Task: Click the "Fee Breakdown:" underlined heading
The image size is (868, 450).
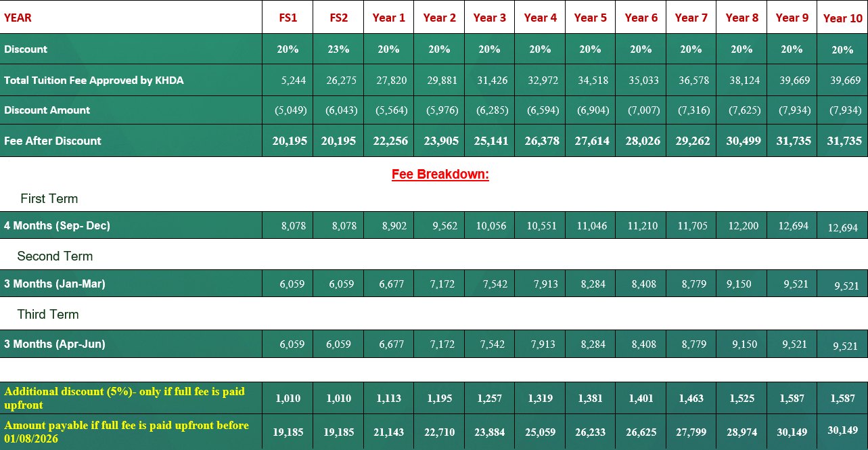Action: tap(440, 175)
